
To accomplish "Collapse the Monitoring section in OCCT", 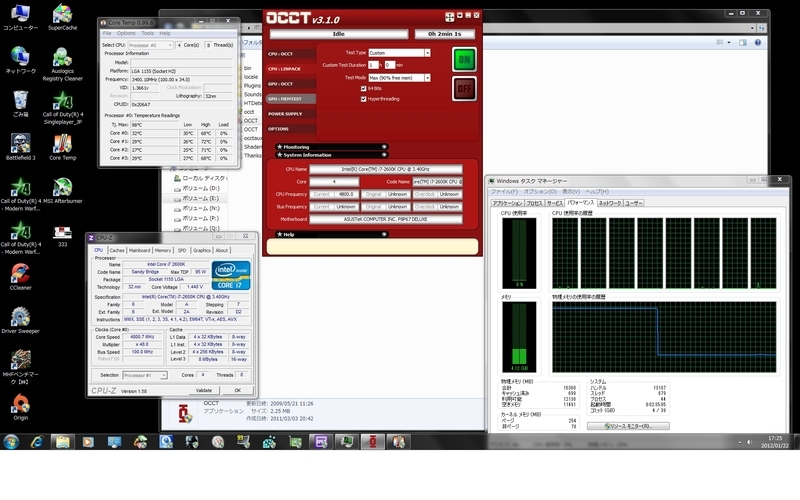I will (384, 147).
